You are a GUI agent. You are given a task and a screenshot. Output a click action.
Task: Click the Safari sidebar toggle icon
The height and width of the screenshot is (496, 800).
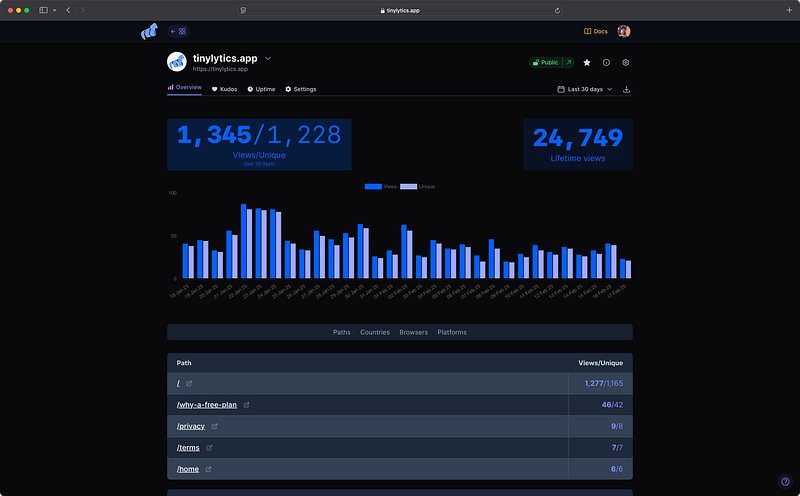tap(43, 10)
